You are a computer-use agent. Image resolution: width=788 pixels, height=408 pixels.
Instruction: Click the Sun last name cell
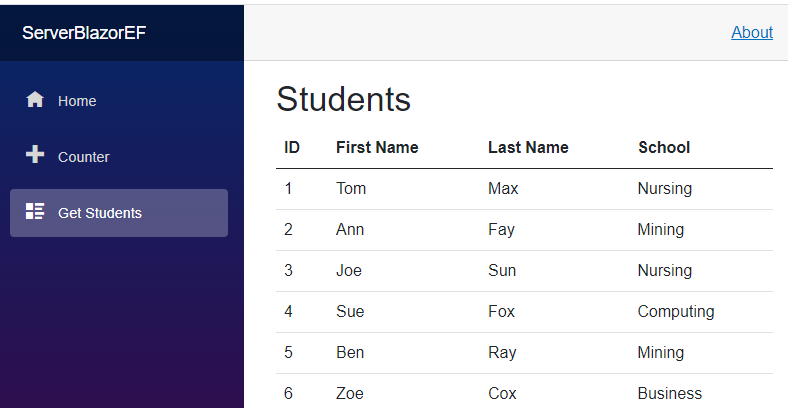(502, 270)
